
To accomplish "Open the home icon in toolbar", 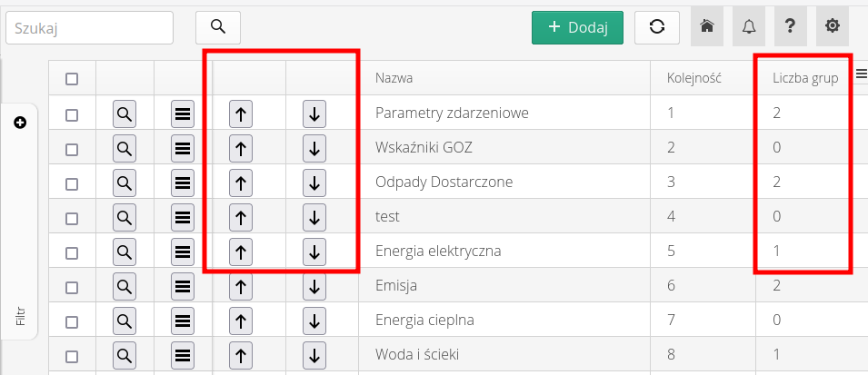I will 707,27.
